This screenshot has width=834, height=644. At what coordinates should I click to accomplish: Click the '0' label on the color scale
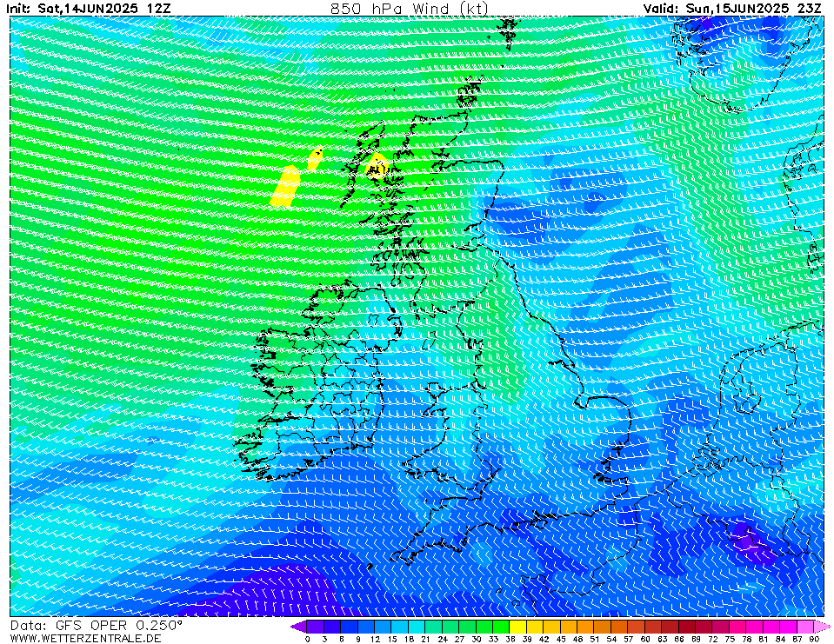coord(308,639)
